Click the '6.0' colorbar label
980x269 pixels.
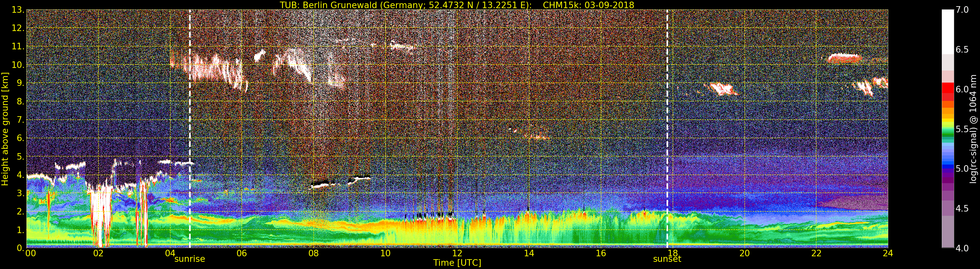(962, 89)
